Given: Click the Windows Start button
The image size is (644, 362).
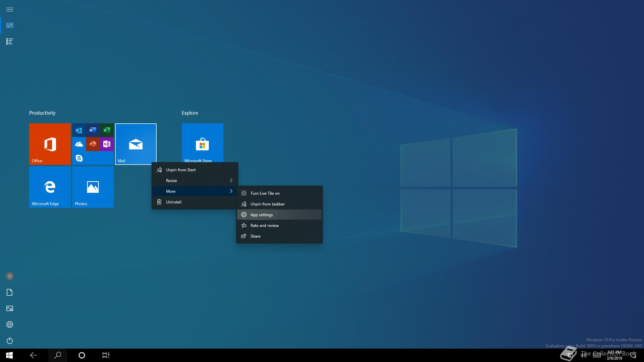Looking at the screenshot, I should (x=9, y=355).
